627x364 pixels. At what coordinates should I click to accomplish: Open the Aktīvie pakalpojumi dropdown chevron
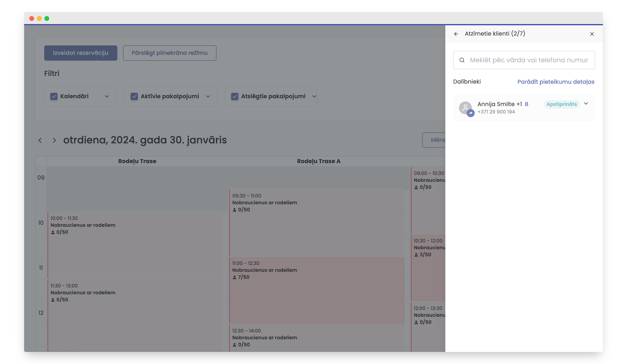[208, 96]
